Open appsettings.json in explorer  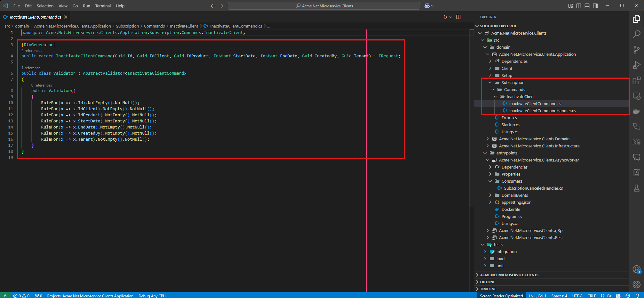point(516,202)
